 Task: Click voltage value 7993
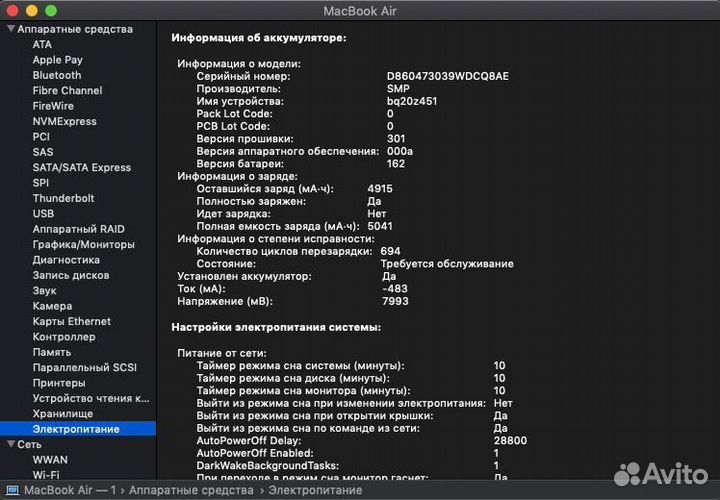pyautogui.click(x=395, y=301)
